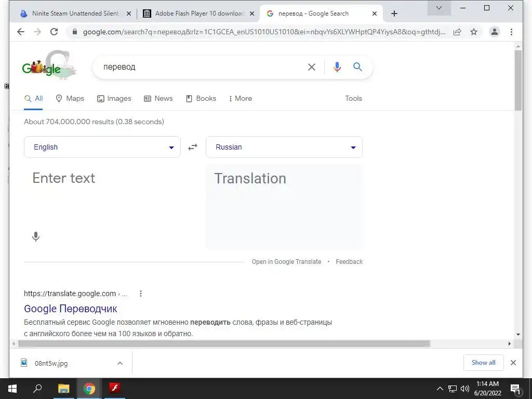Open the Google Переводчик result
This screenshot has width=532, height=399.
[71, 309]
